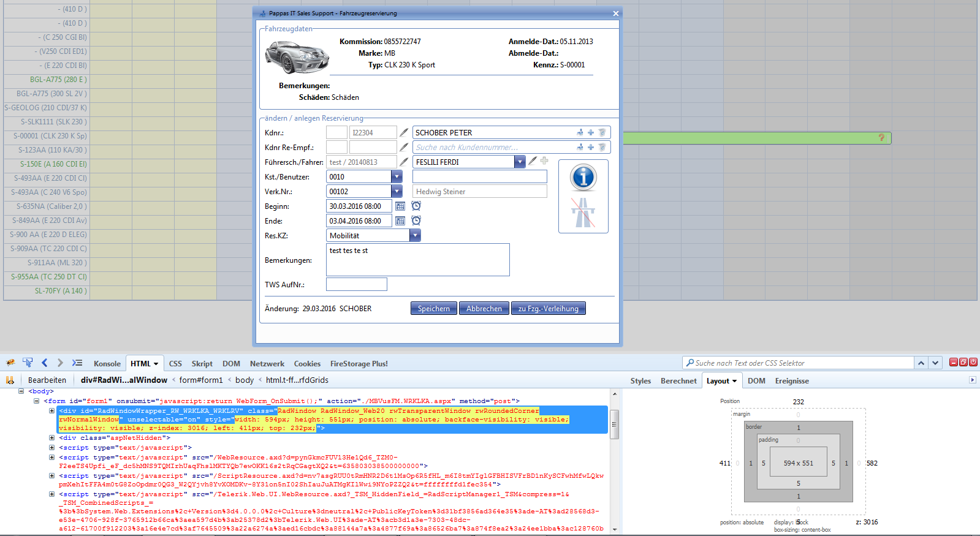
Task: Collapse the form1 node in HTML tree
Action: click(36, 401)
